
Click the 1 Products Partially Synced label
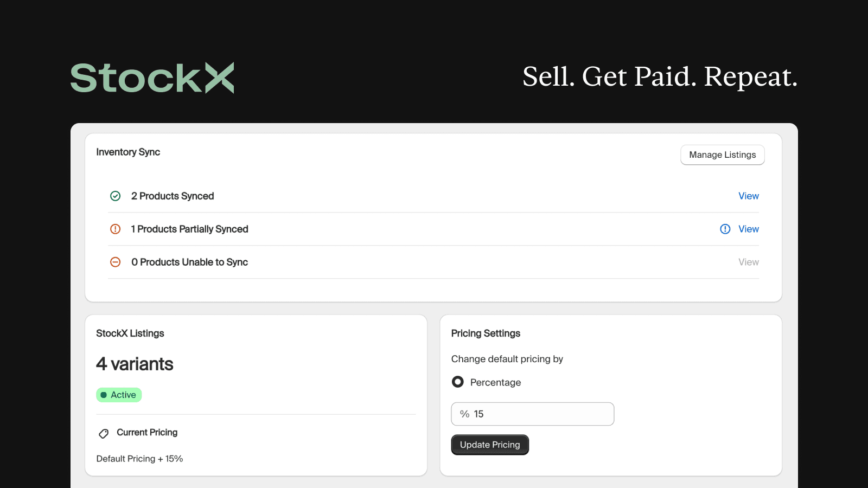click(189, 229)
